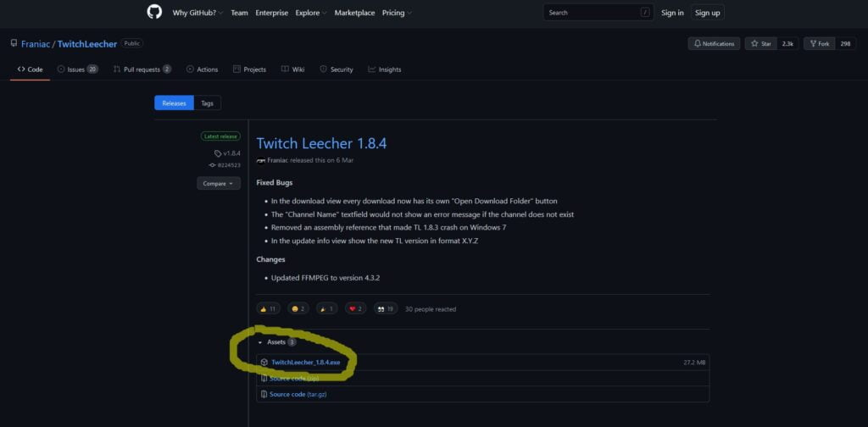868x427 pixels.
Task: Switch to the Code tab
Action: tap(30, 69)
